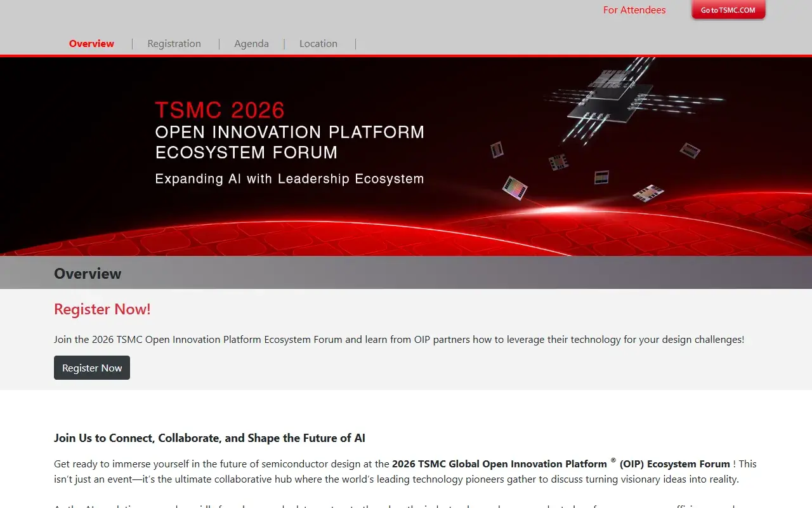Click the Join the 2026 TSMC forum description text
This screenshot has width=812, height=508.
pyautogui.click(x=399, y=340)
